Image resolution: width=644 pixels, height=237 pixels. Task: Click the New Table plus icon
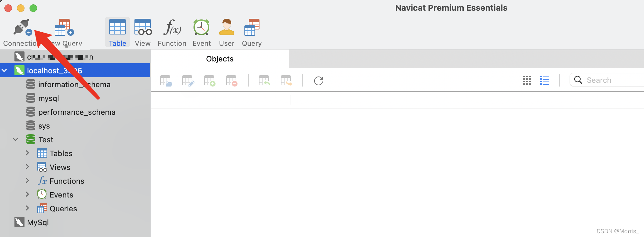pos(210,81)
